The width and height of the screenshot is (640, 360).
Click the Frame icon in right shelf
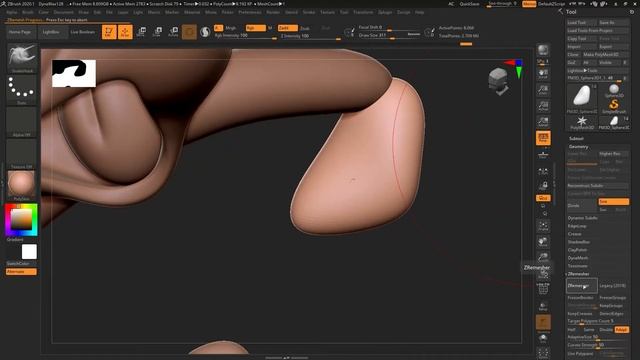pos(543,226)
